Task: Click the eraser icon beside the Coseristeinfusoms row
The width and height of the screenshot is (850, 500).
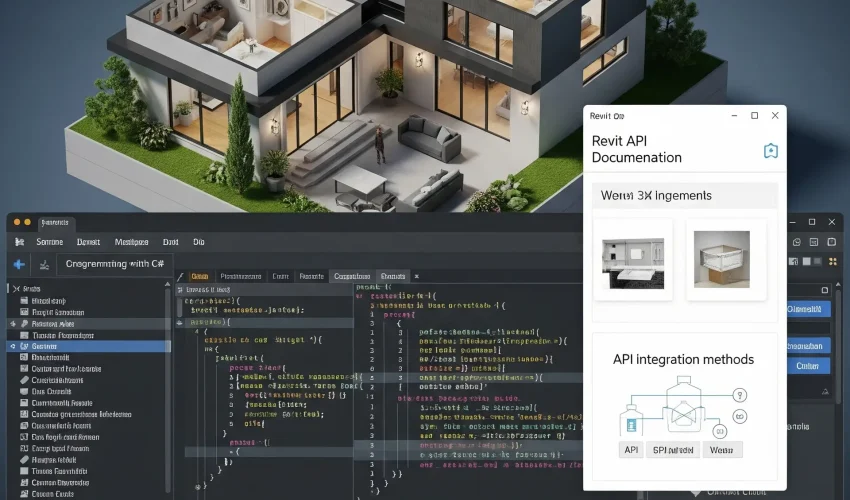Action: [x=24, y=380]
